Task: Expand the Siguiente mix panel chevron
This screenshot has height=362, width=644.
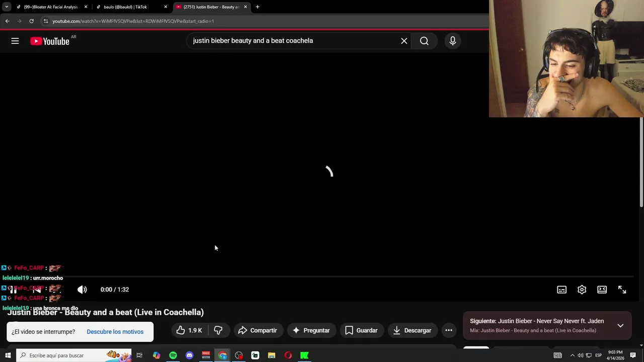Action: 620,325
